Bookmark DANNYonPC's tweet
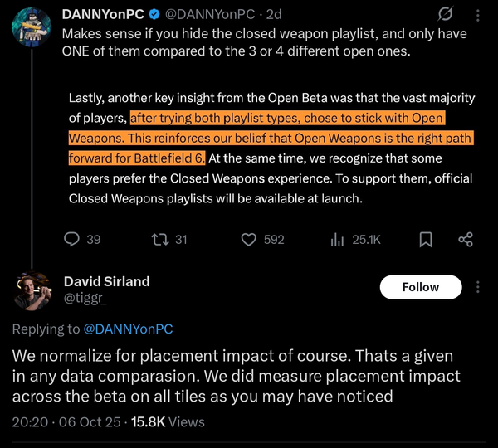Viewport: 498px width, 448px height. coord(426,239)
